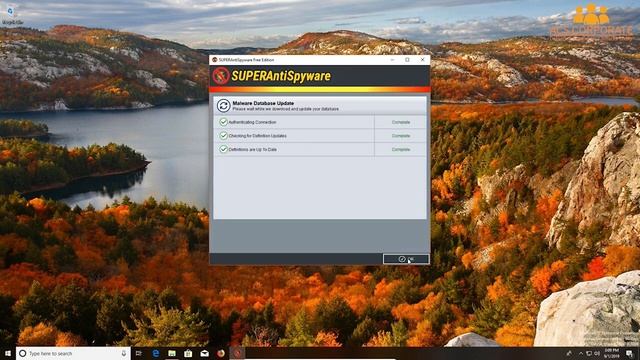The image size is (640, 360).
Task: Click the microphone icon in search box
Action: point(124,353)
